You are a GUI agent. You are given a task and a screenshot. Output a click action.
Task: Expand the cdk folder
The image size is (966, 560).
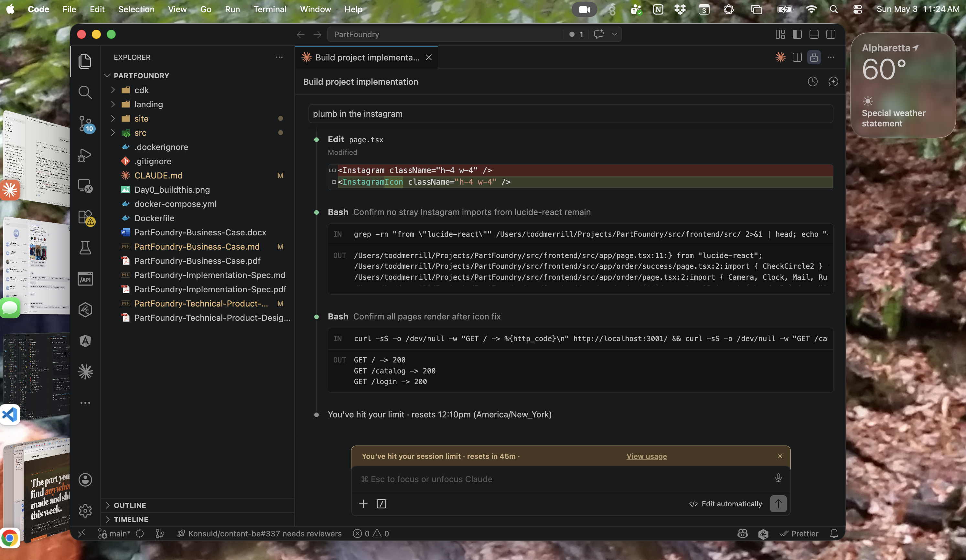click(113, 90)
